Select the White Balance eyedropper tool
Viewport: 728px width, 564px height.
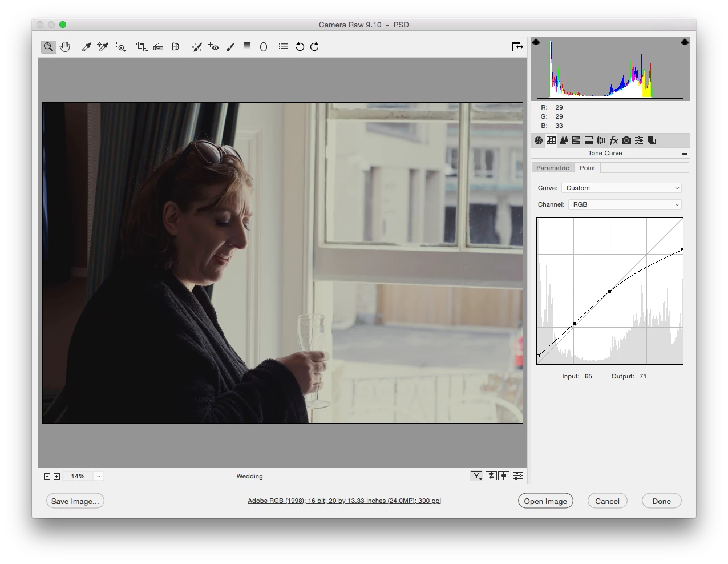pyautogui.click(x=87, y=47)
